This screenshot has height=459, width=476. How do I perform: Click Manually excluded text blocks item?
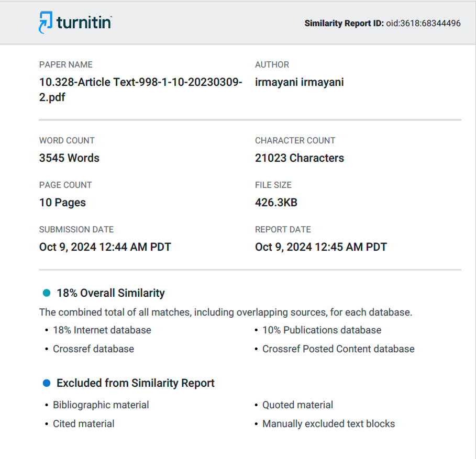pos(328,424)
